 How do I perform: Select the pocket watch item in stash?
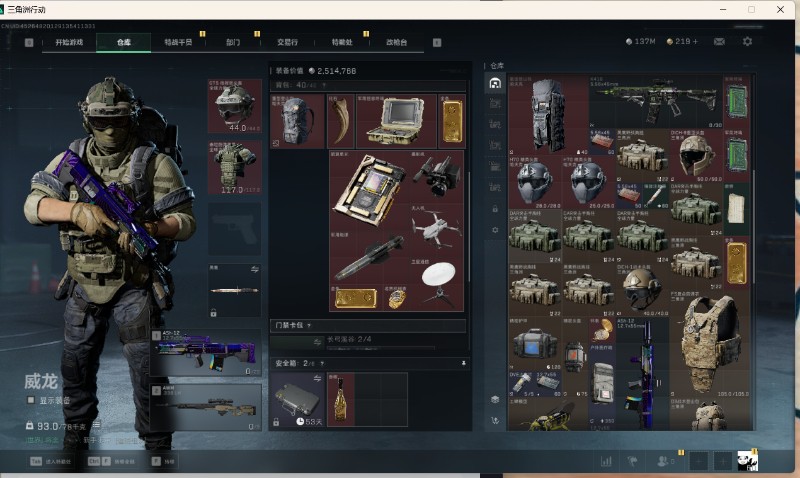[602, 330]
